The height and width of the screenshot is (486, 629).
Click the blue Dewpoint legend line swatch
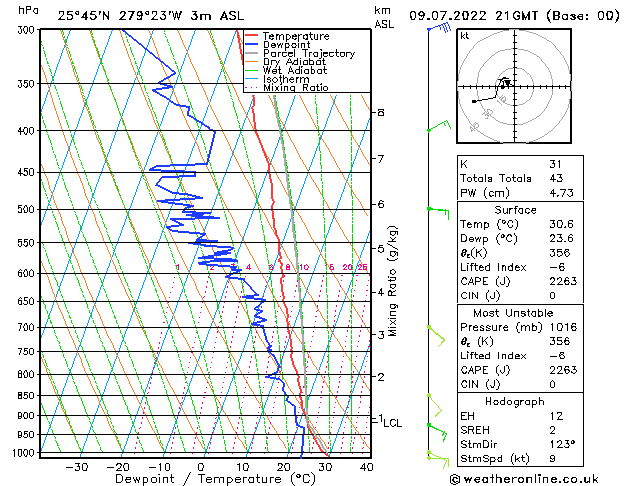pyautogui.click(x=252, y=45)
